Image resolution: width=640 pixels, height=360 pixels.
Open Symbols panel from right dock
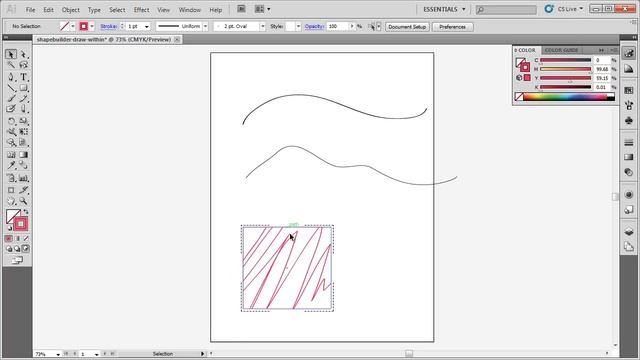coord(629,121)
